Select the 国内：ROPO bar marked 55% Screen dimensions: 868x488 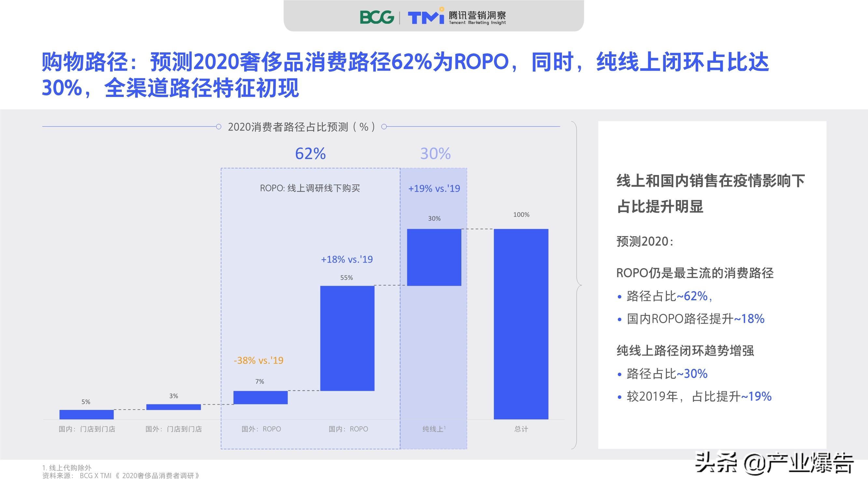click(347, 338)
